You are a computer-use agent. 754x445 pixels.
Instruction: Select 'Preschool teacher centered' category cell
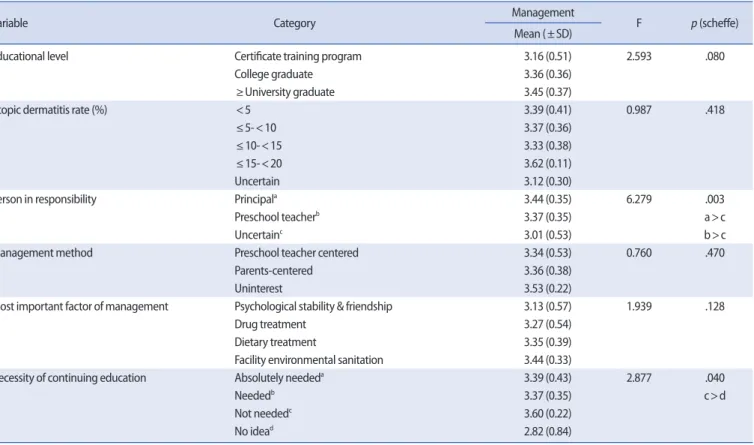[296, 253]
